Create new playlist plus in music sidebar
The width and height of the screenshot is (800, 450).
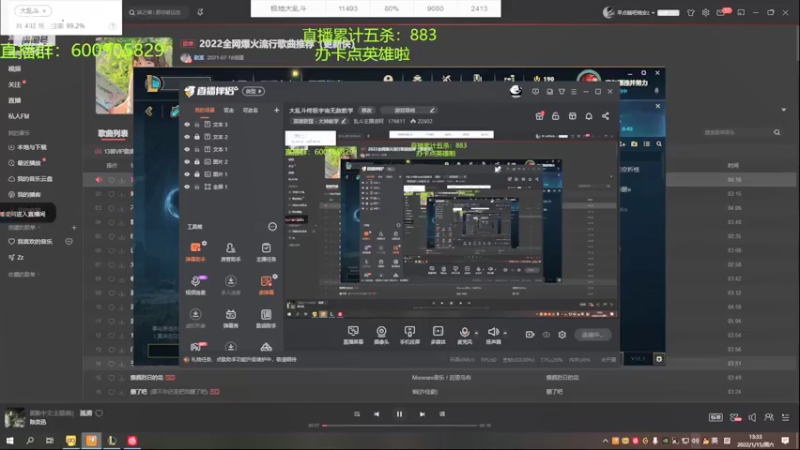74,228
